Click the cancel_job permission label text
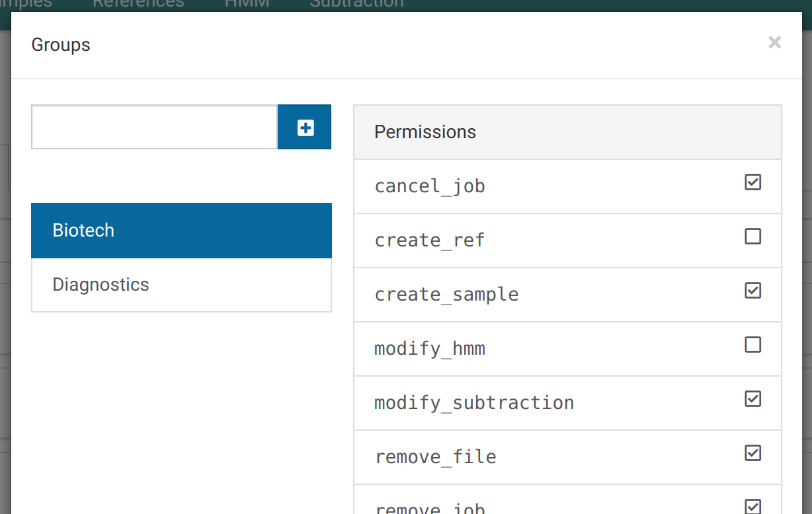The height and width of the screenshot is (514, 812). click(430, 186)
